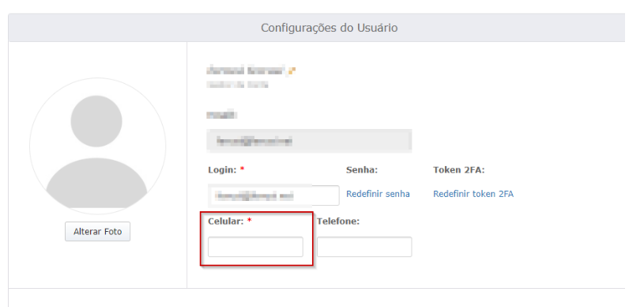Click the red asterisk next to Login
This screenshot has height=307, width=644.
click(x=243, y=169)
